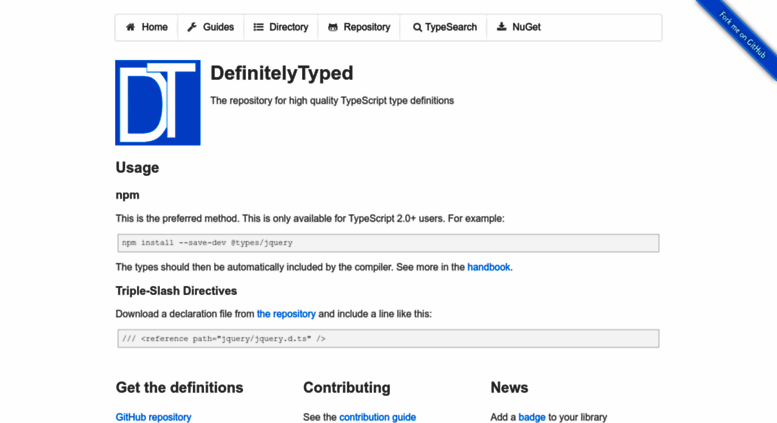Click the wrench icon beside Guides

[192, 27]
